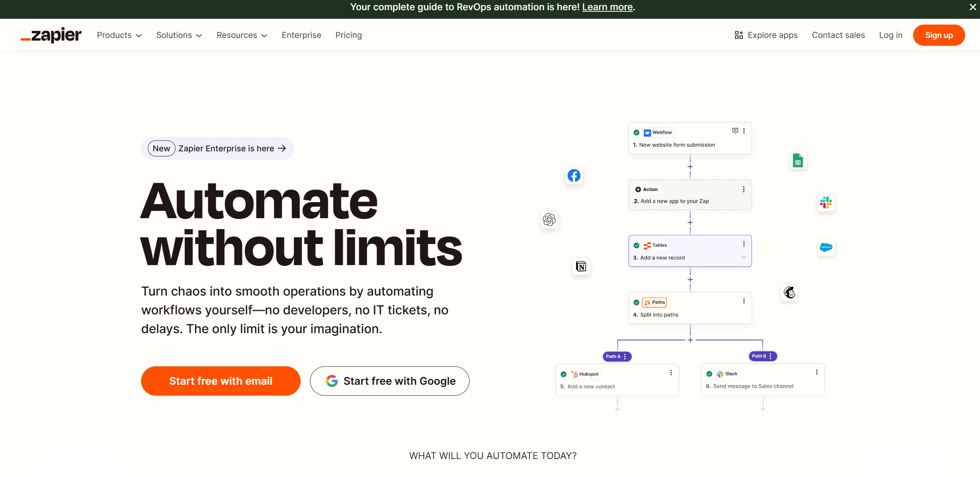Image resolution: width=980 pixels, height=477 pixels.
Task: Select the Slack icon on the right side
Action: (826, 203)
